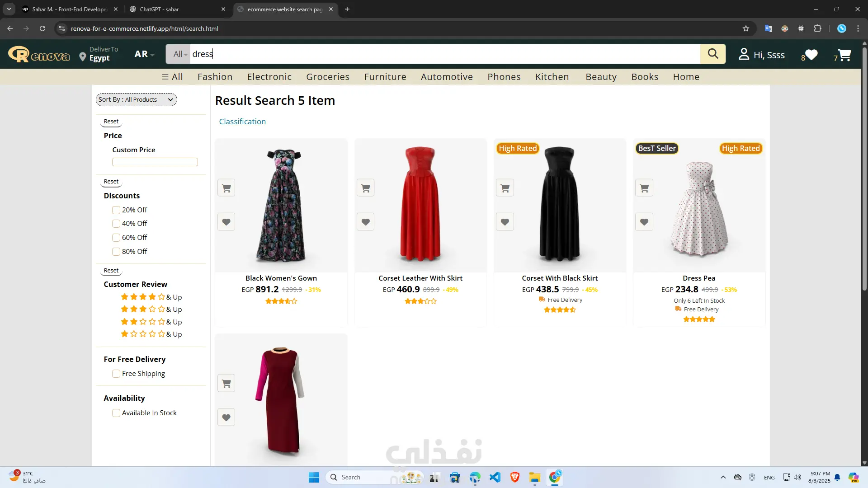The width and height of the screenshot is (868, 488).
Task: Go to the Fashion category
Action: tap(215, 77)
